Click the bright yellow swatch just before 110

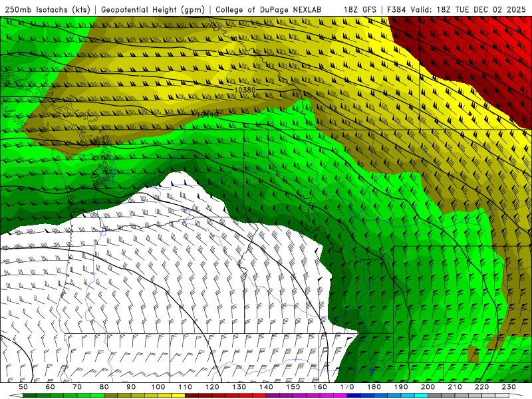pyautogui.click(x=178, y=396)
